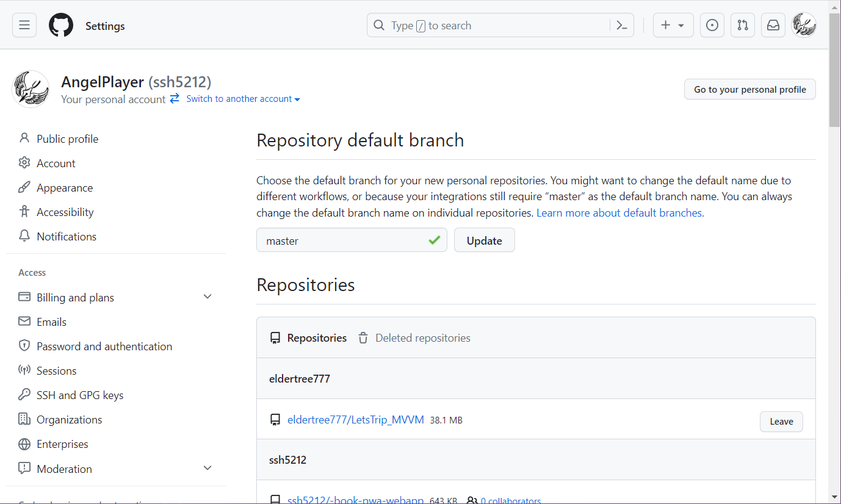This screenshot has height=504, width=841.
Task: Click the accessibility figure icon
Action: click(x=24, y=212)
